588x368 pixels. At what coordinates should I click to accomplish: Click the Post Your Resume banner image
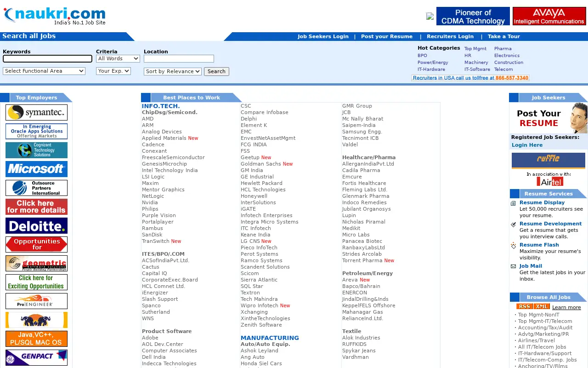548,118
